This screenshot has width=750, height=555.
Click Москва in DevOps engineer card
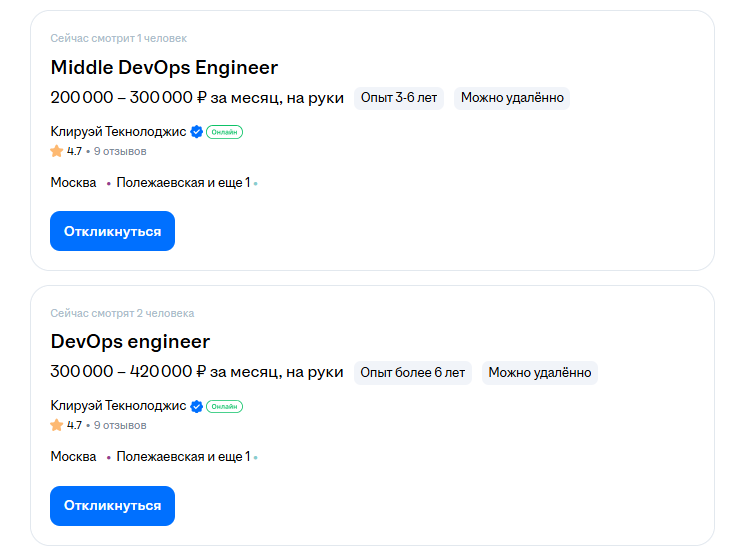point(73,457)
